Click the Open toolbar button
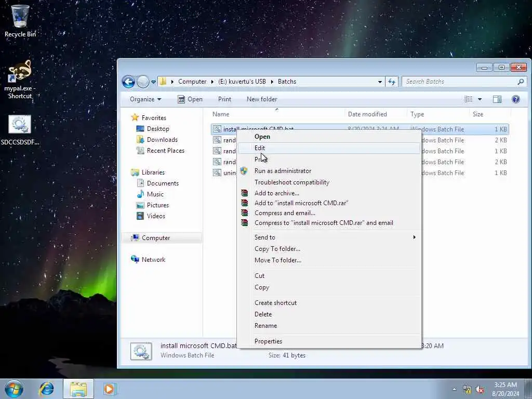The height and width of the screenshot is (399, 532). 190,99
